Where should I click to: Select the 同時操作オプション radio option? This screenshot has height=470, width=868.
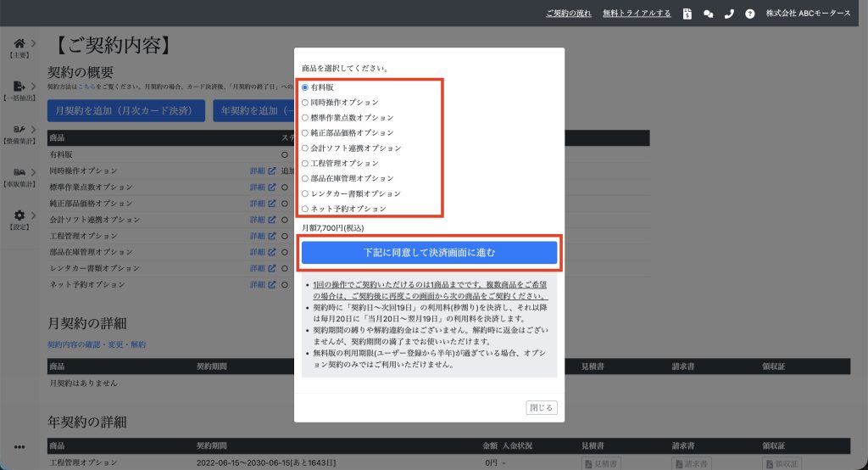pos(305,103)
